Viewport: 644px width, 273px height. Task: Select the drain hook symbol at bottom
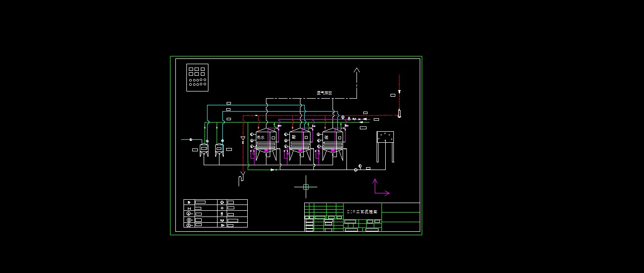[241, 180]
